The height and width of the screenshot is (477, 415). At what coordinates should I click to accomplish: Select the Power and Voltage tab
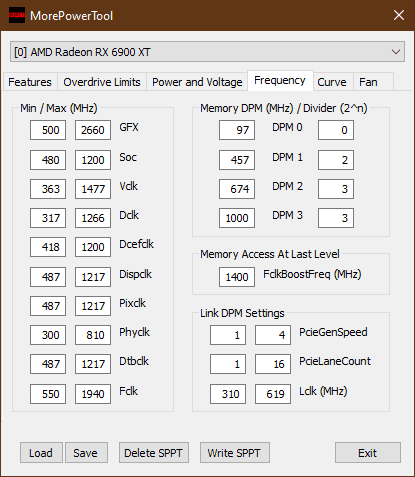coord(197,82)
